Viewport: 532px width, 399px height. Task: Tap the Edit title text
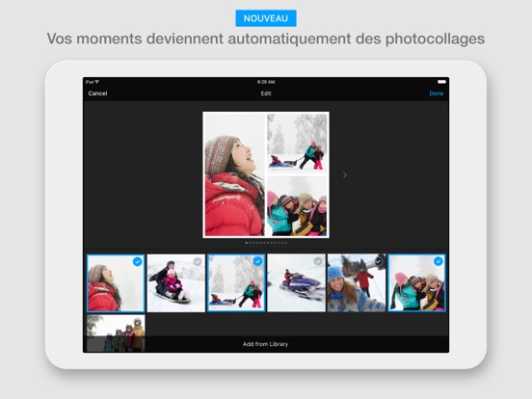(x=266, y=93)
